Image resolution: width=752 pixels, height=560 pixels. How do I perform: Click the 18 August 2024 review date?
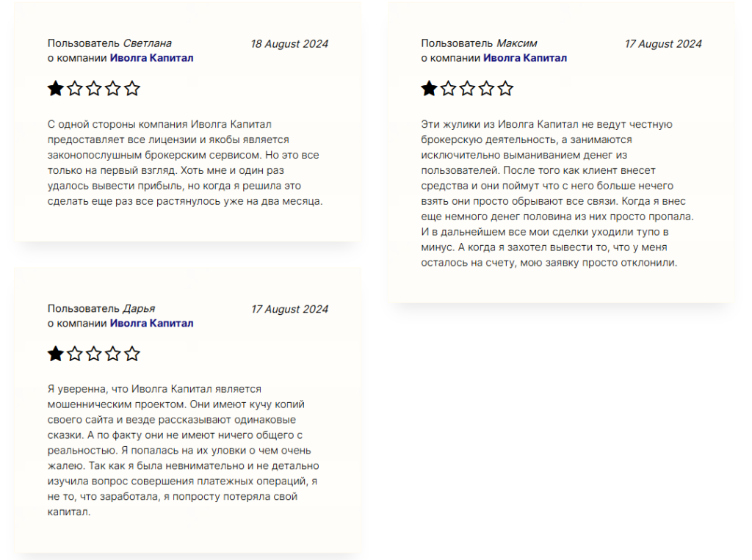pos(289,43)
